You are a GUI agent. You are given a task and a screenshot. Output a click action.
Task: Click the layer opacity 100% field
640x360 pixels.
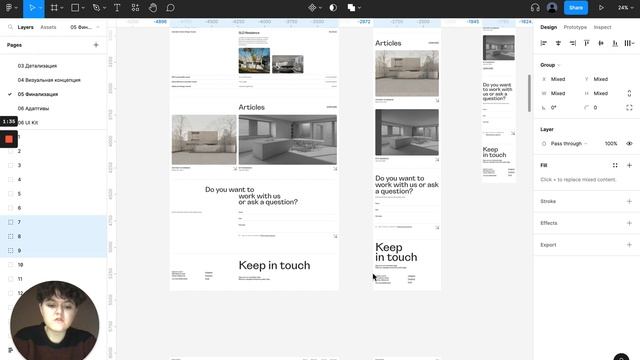611,144
